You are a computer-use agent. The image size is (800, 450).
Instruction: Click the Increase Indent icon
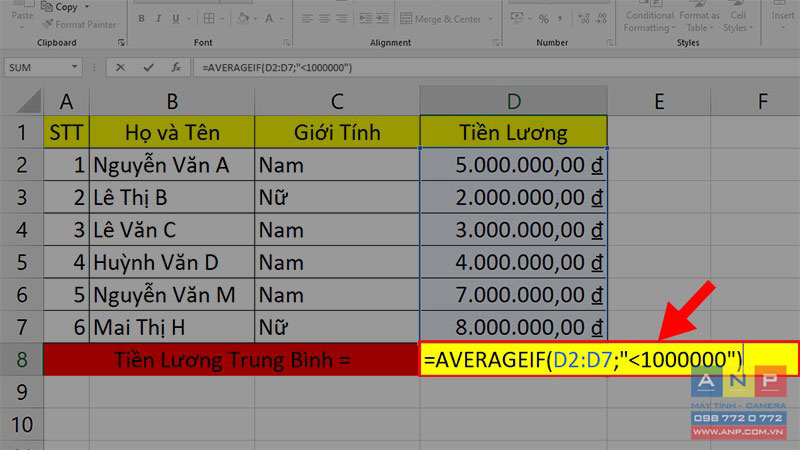pos(383,19)
